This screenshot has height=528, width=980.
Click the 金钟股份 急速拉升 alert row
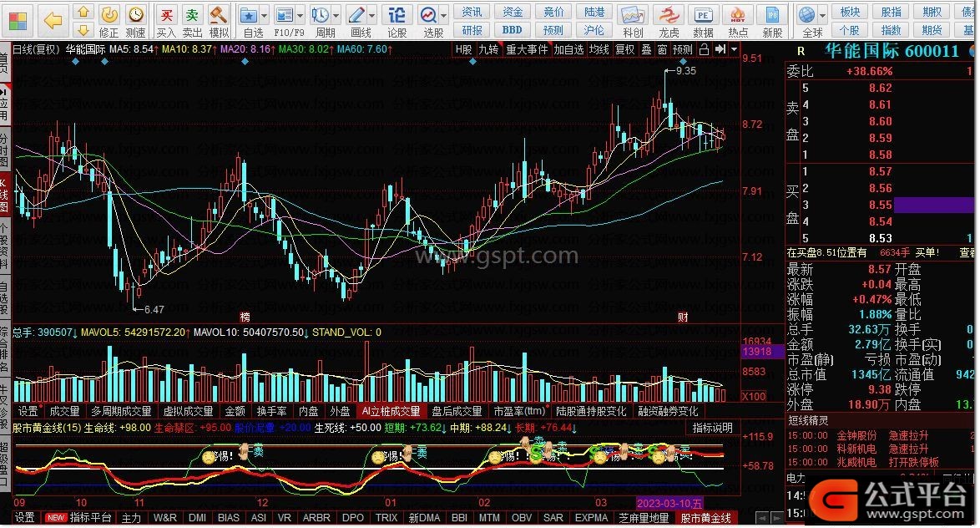click(881, 435)
